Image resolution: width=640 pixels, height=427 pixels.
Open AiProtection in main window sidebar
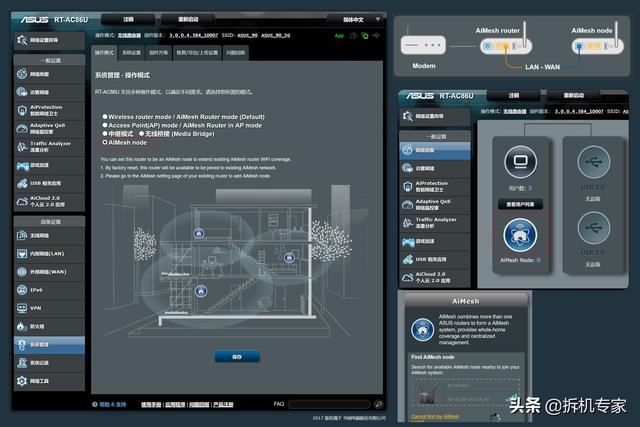49,110
